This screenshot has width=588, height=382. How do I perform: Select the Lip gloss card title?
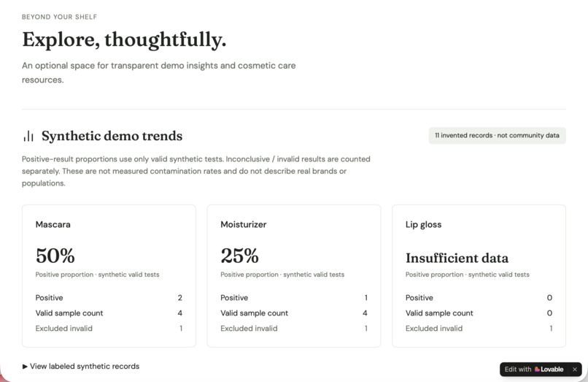(x=423, y=225)
